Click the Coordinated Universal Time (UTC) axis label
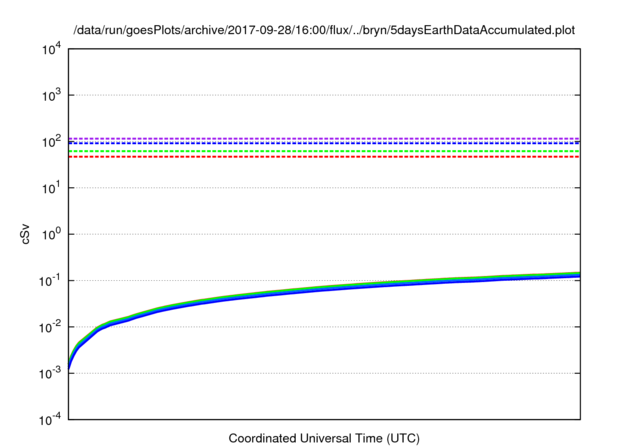The image size is (640, 448). coord(324,439)
